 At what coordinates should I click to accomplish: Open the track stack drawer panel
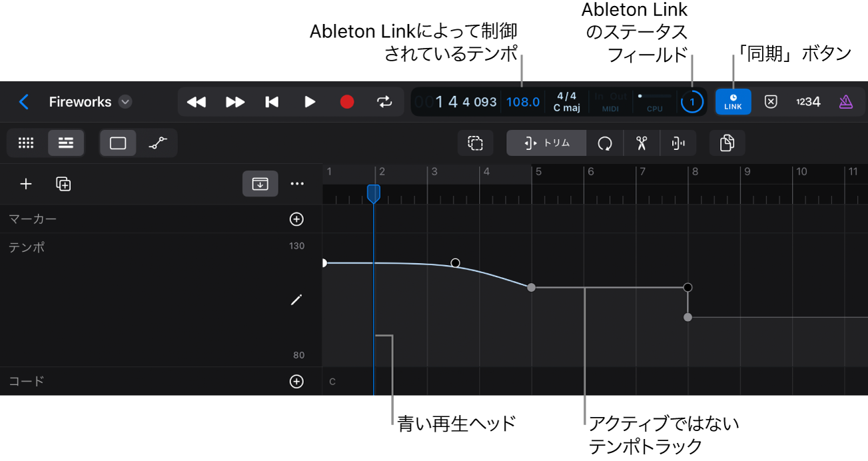260,184
